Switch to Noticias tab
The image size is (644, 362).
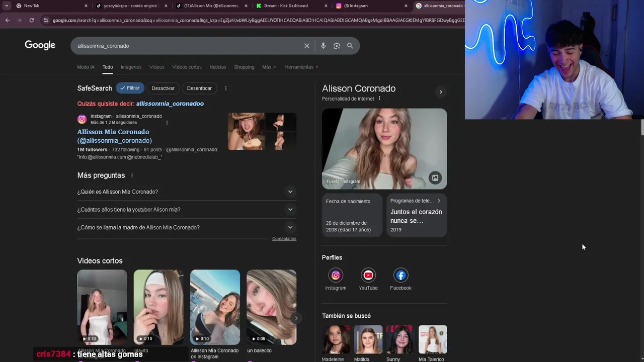(x=218, y=67)
